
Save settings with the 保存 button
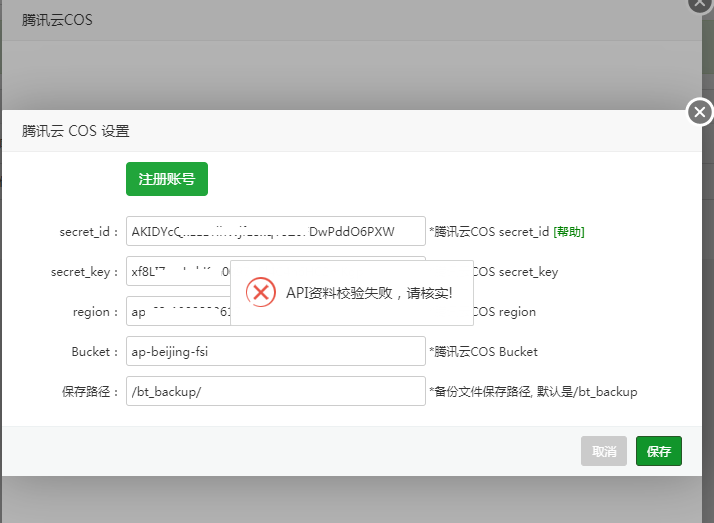pyautogui.click(x=658, y=451)
